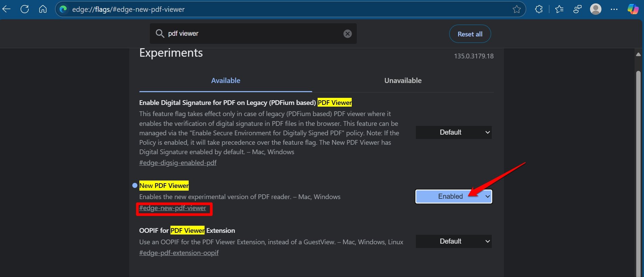The width and height of the screenshot is (644, 277).
Task: Click OOPIF flag description text
Action: 271,242
